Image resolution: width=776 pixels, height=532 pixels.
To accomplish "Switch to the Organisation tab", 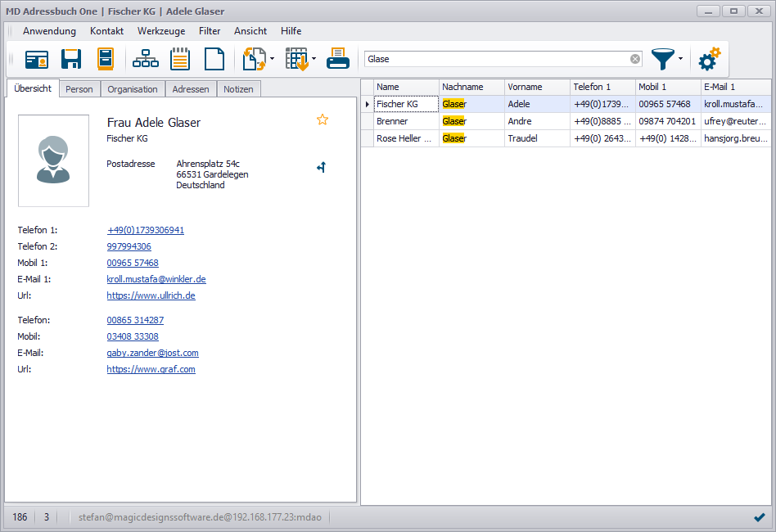I will click(x=133, y=89).
